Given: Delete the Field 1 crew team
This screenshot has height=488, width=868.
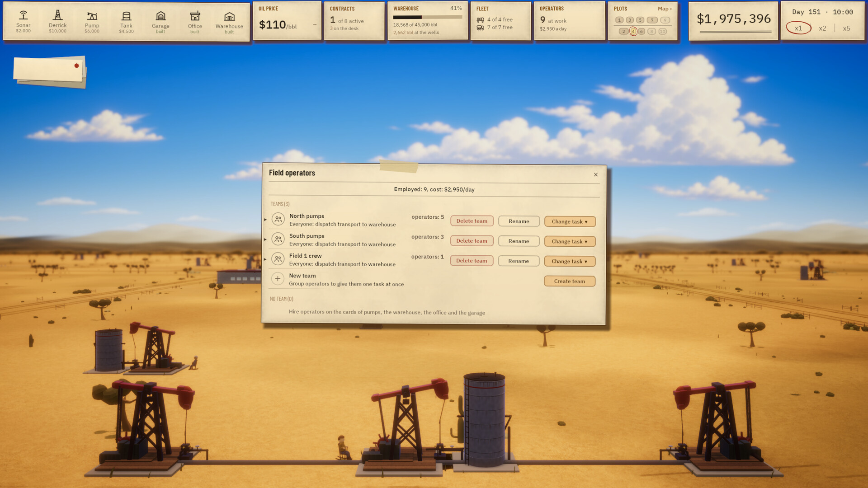Looking at the screenshot, I should pos(472,261).
